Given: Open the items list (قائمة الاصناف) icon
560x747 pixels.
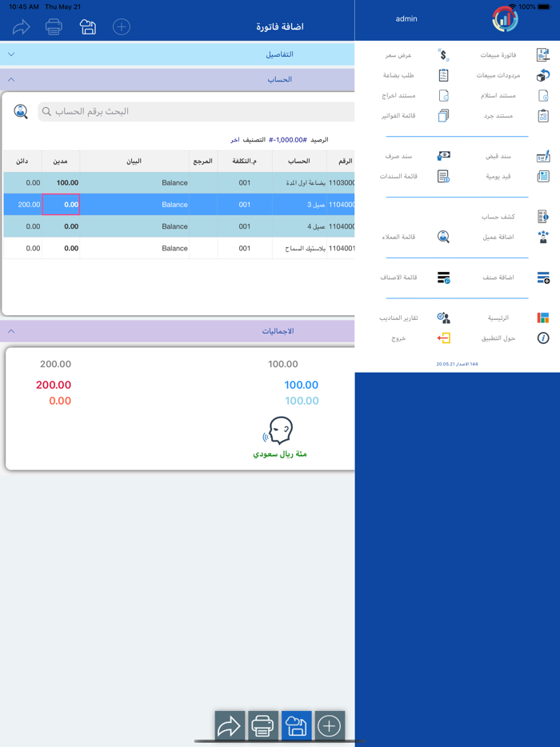Looking at the screenshot, I should (x=444, y=278).
